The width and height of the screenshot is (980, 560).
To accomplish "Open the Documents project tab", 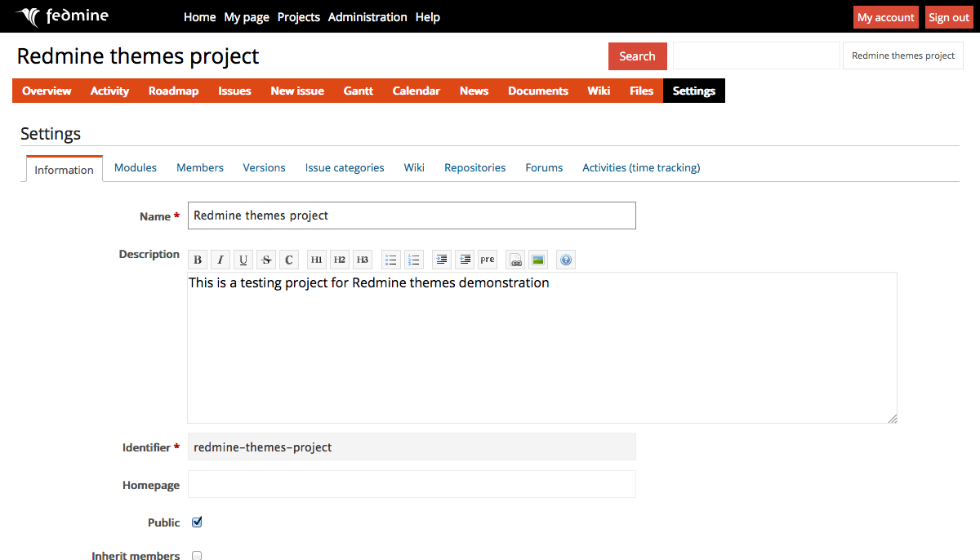I will coord(538,91).
